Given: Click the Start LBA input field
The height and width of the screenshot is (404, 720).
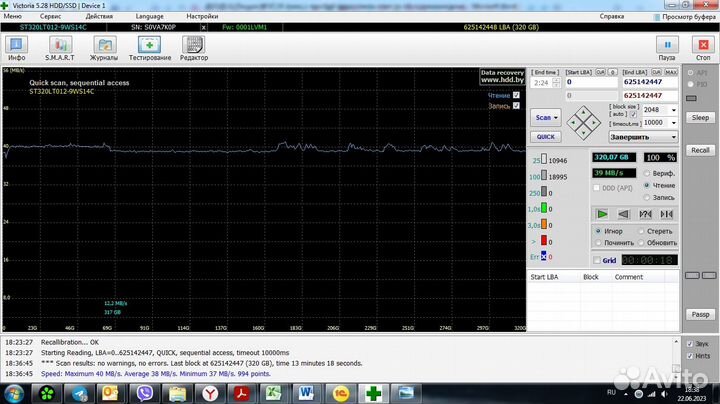Looking at the screenshot, I should [x=592, y=81].
